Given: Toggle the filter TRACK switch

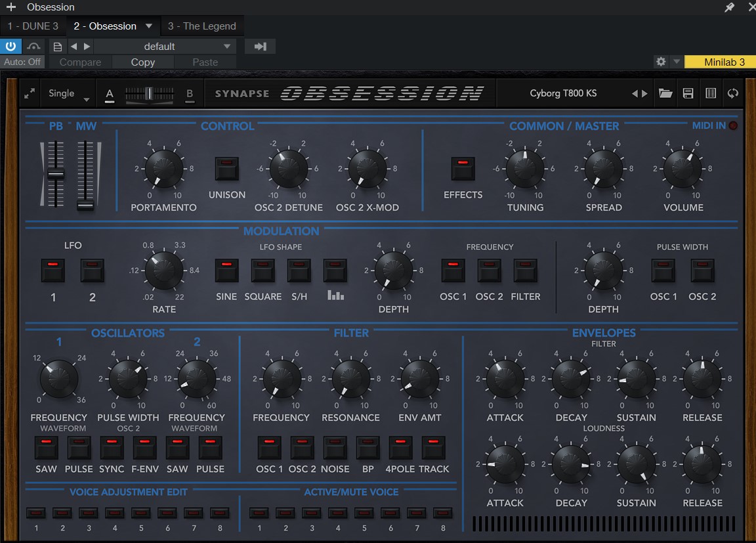Looking at the screenshot, I should click(x=433, y=448).
